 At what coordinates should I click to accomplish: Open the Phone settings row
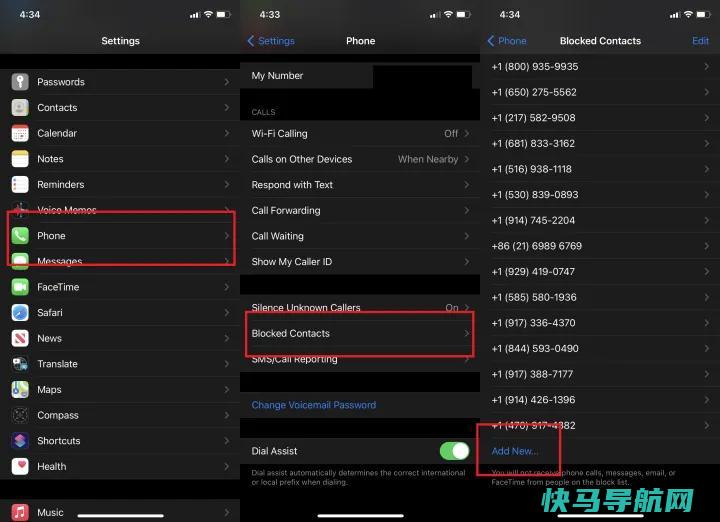(x=120, y=236)
